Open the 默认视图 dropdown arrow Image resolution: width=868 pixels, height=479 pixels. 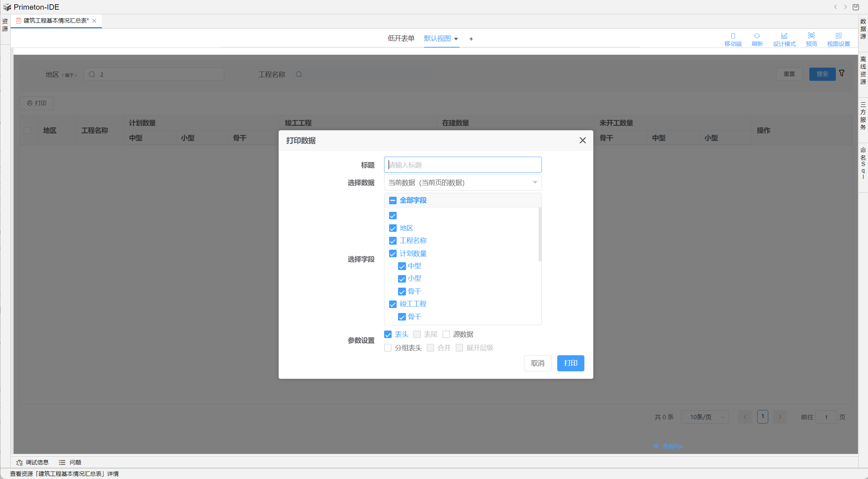click(x=456, y=39)
